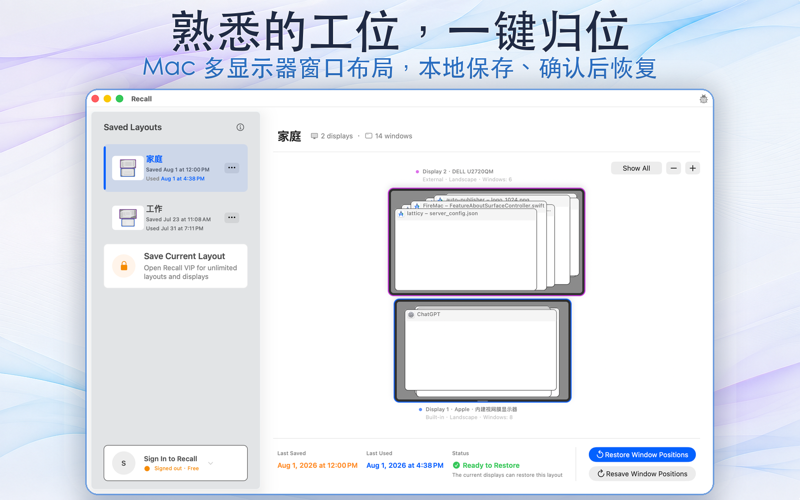
Task: Click the Signed out · Free status
Action: pos(177,468)
